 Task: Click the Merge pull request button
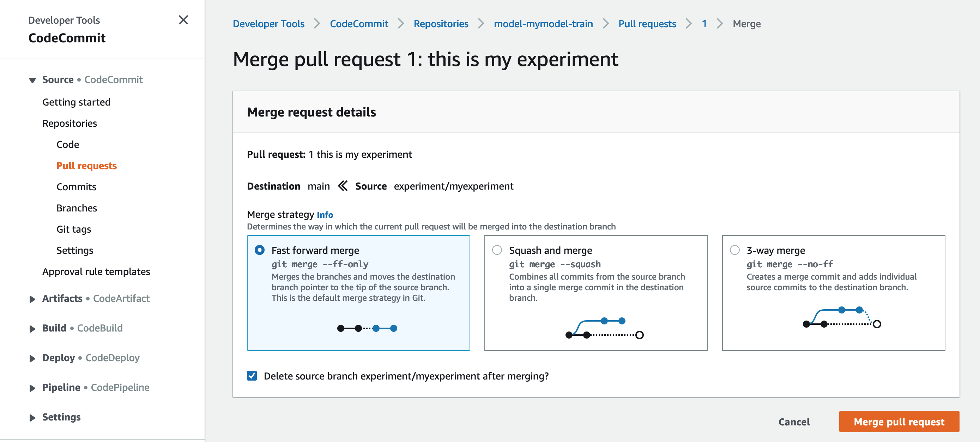[x=899, y=422]
